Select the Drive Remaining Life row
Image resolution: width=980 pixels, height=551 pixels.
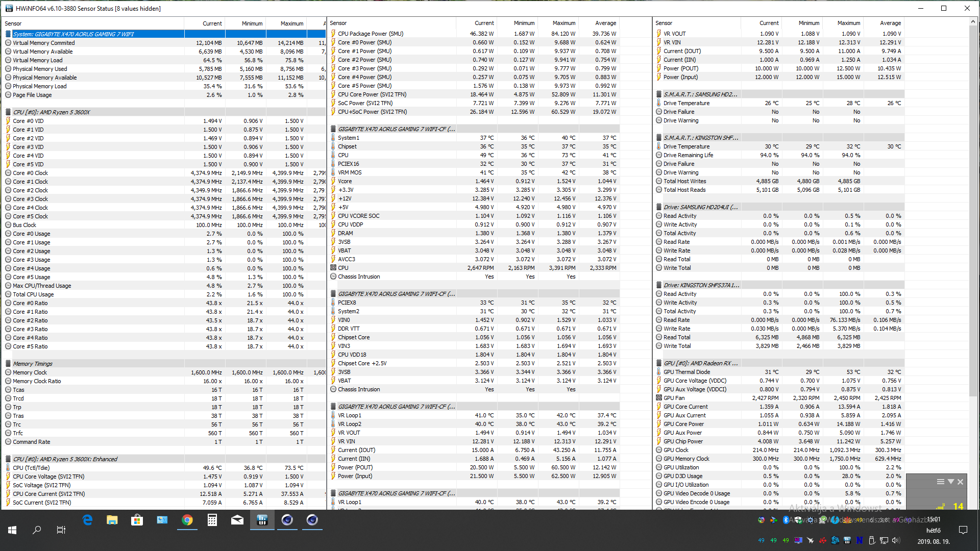(x=779, y=155)
